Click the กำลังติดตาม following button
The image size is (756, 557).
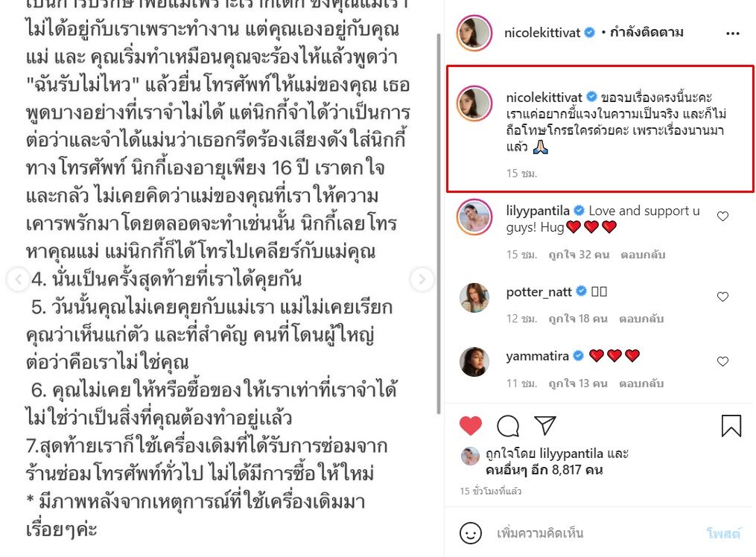click(647, 32)
